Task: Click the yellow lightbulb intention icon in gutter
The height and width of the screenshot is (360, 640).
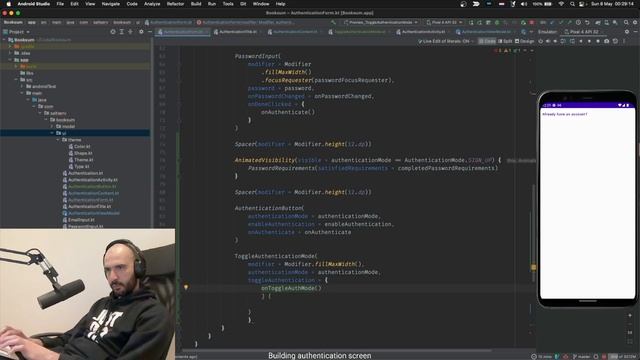Action: point(186,287)
